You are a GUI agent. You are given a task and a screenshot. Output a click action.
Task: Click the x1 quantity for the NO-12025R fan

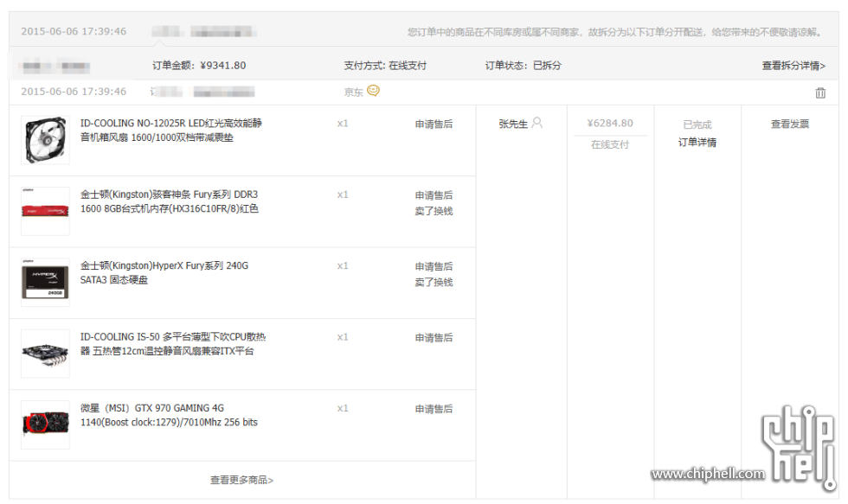[343, 123]
